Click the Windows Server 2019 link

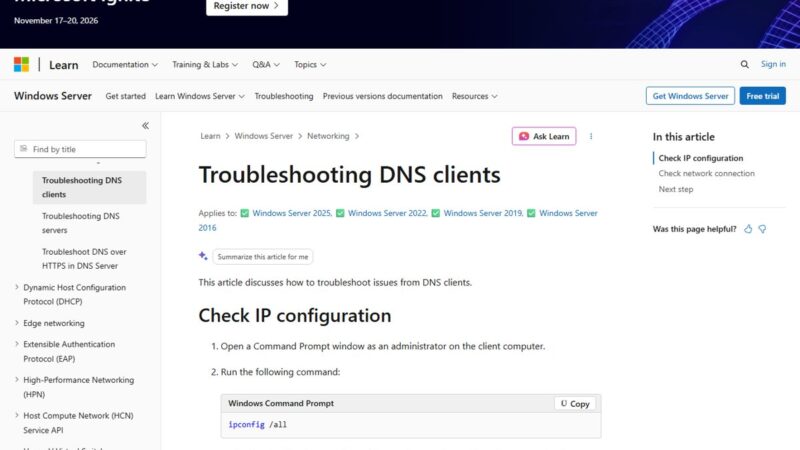pyautogui.click(x=483, y=213)
